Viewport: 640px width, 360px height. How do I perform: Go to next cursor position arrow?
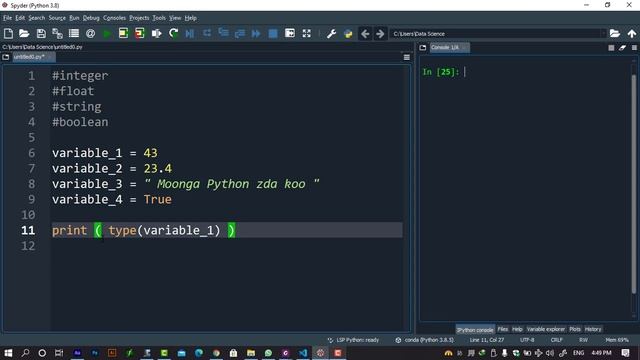pos(380,33)
